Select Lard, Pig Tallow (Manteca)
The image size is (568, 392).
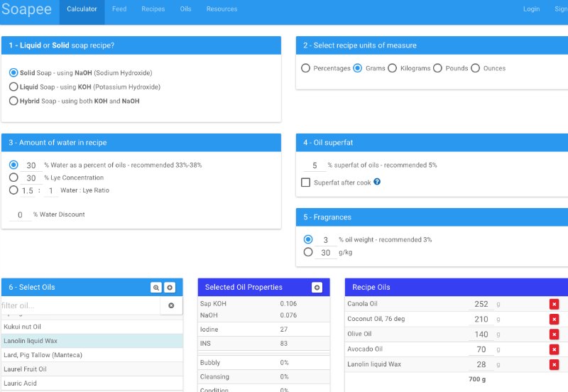coord(92,355)
